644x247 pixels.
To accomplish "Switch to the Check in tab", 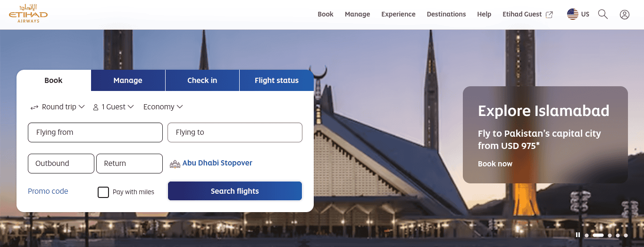I will pyautogui.click(x=202, y=80).
